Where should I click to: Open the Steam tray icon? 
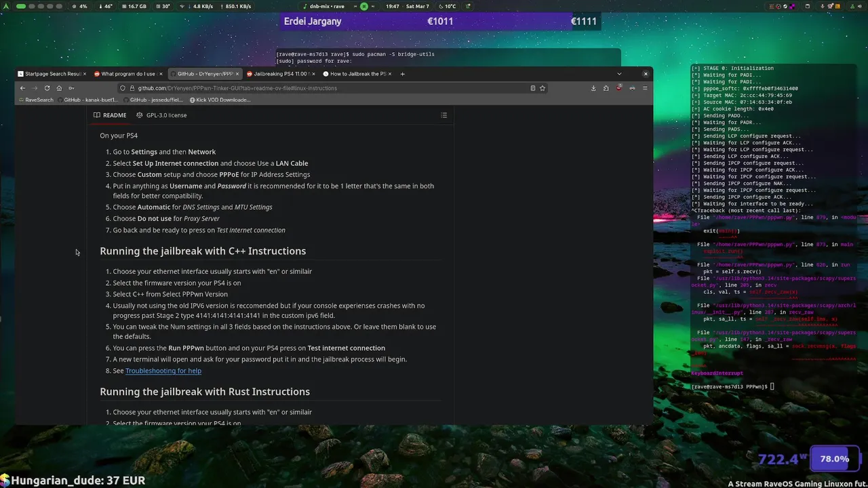point(785,6)
